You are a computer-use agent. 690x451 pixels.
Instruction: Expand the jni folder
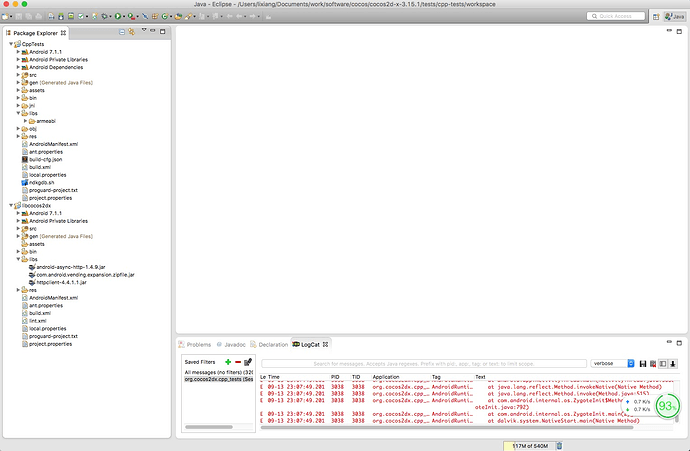[x=18, y=106]
